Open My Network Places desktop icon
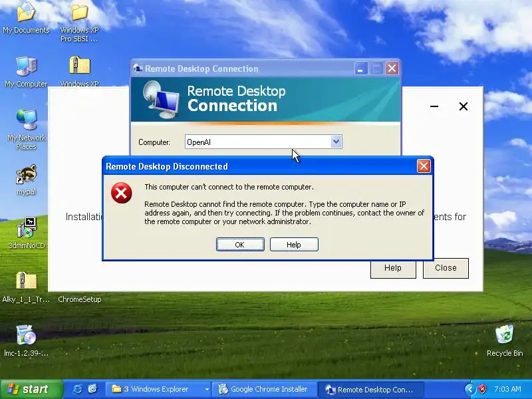Screen dimensions: 532x399 coord(26,120)
